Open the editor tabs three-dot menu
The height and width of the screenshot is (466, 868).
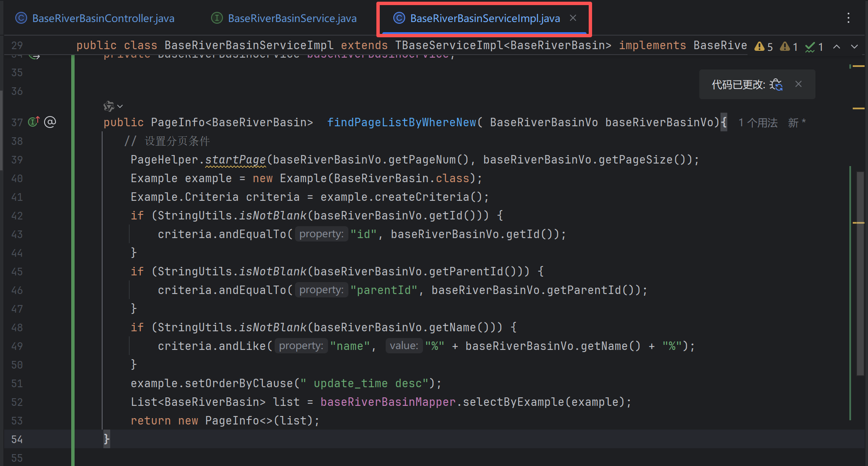pyautogui.click(x=849, y=18)
